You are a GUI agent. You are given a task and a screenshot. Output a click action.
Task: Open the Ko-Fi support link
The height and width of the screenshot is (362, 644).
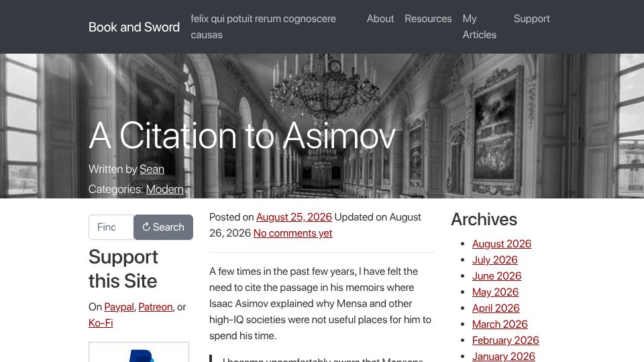tap(101, 323)
